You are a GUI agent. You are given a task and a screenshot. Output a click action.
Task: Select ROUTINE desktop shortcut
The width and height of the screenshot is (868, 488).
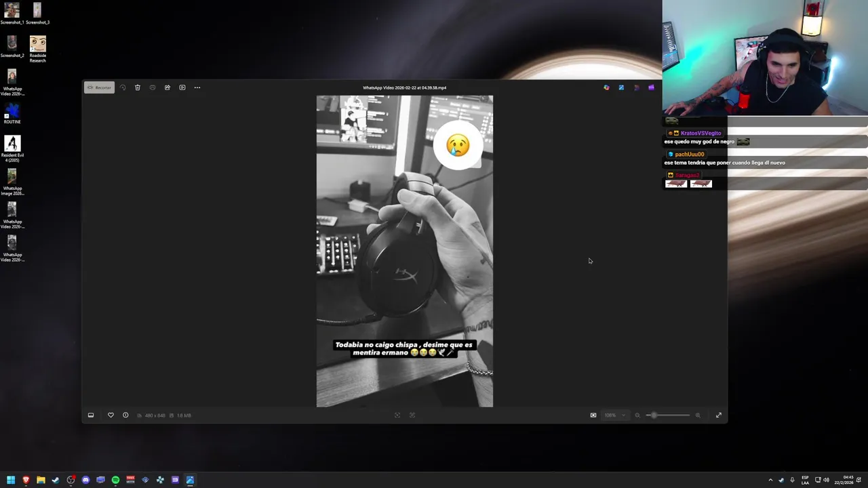pos(12,113)
